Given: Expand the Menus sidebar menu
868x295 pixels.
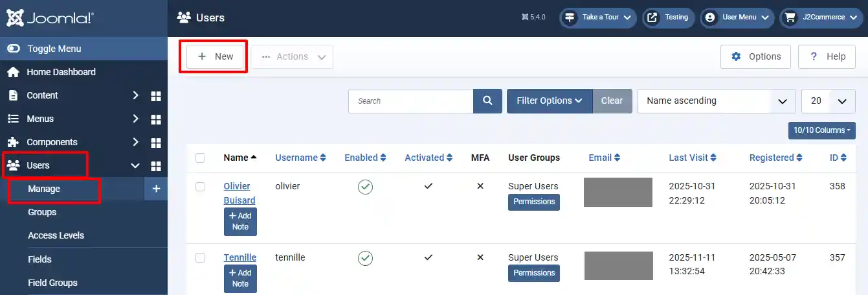Looking at the screenshot, I should coord(135,119).
